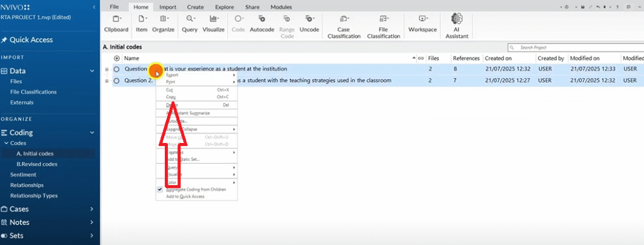The image size is (644, 245).
Task: Open B.Revised codes folder
Action: point(36,164)
